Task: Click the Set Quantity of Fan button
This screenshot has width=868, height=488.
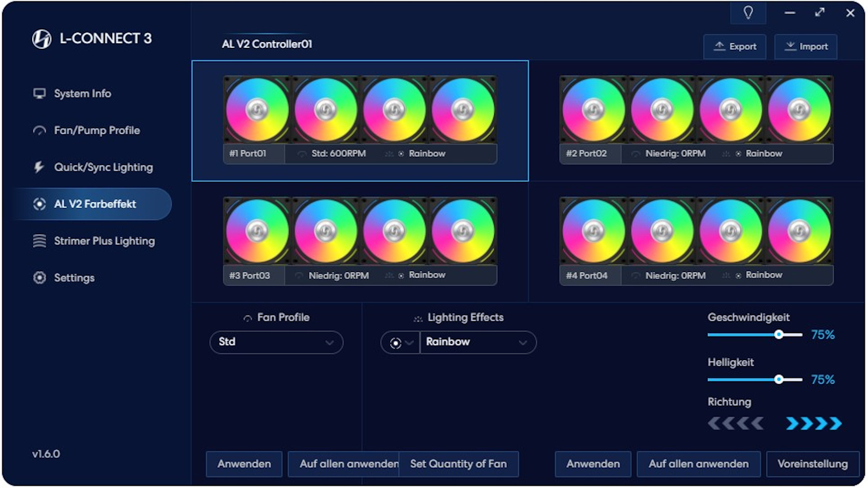Action: (458, 464)
